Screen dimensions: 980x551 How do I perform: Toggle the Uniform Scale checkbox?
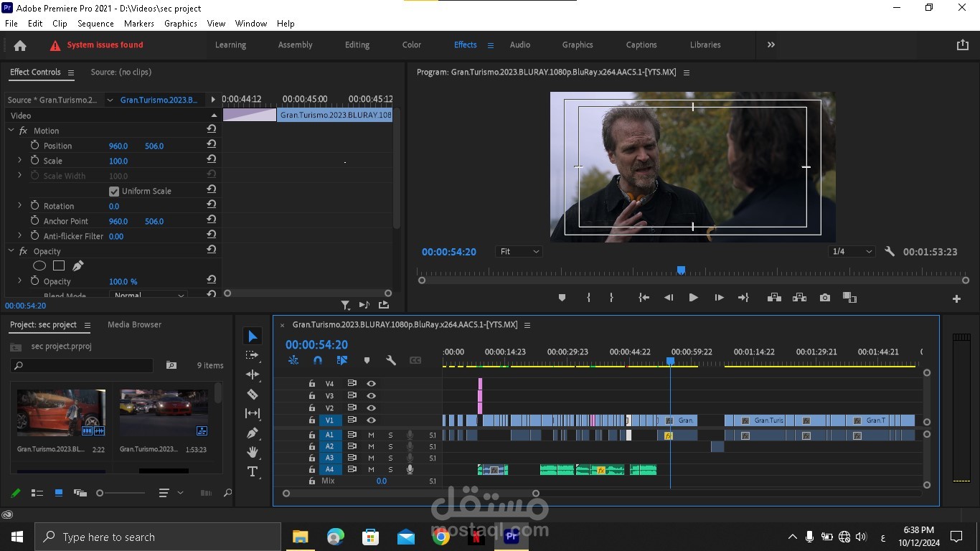(x=113, y=192)
